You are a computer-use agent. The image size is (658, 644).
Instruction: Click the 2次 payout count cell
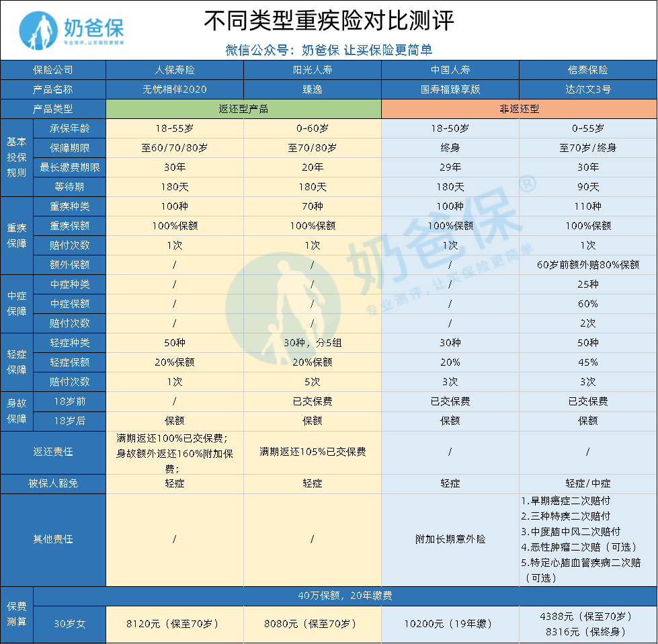coord(588,323)
